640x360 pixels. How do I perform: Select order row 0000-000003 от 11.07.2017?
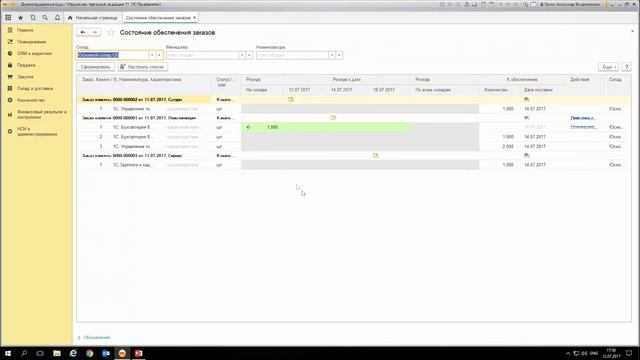[132, 156]
